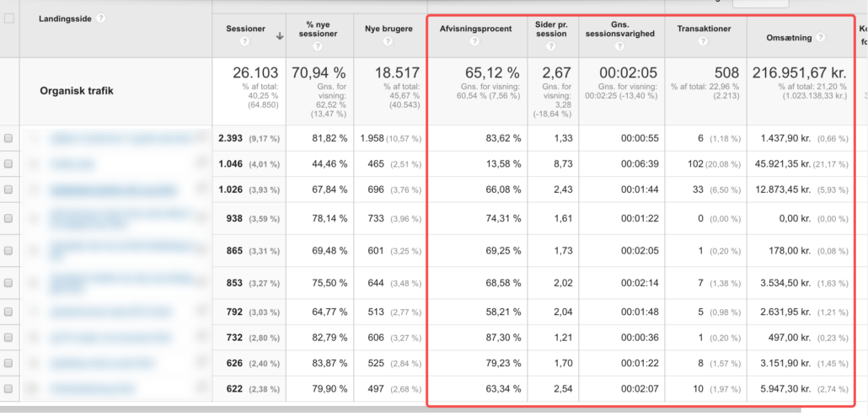Open help icon under Gns. sessionsvarighed
The image size is (868, 416).
[x=619, y=46]
